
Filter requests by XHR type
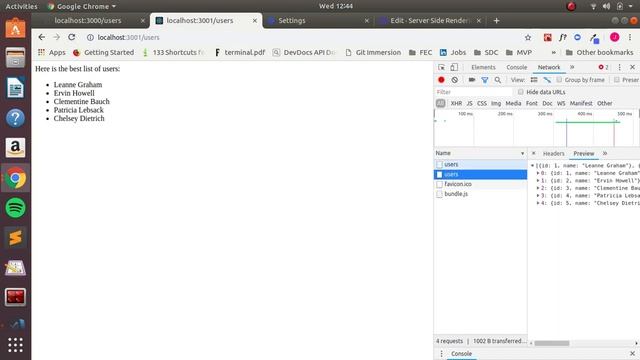click(x=456, y=104)
